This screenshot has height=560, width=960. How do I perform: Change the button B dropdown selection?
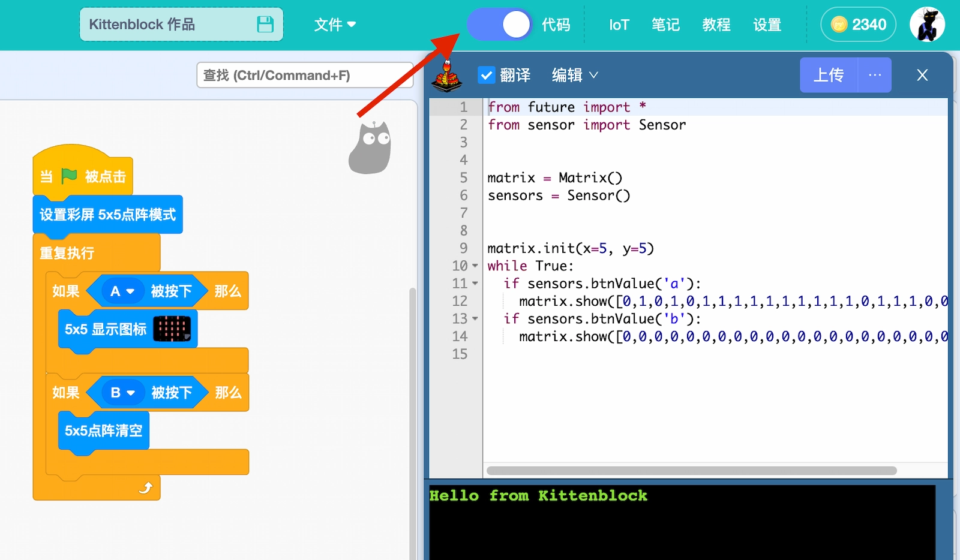pyautogui.click(x=122, y=393)
